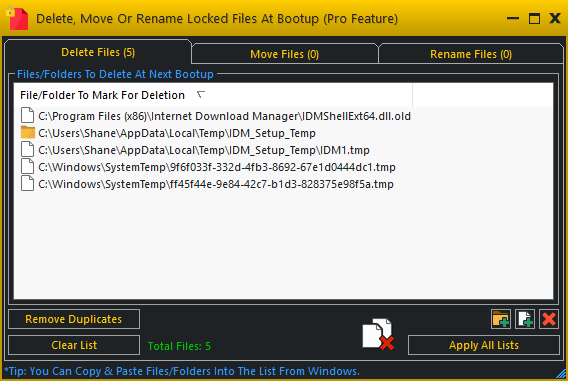Click the add folder icon
The width and height of the screenshot is (568, 381).
pyautogui.click(x=501, y=319)
